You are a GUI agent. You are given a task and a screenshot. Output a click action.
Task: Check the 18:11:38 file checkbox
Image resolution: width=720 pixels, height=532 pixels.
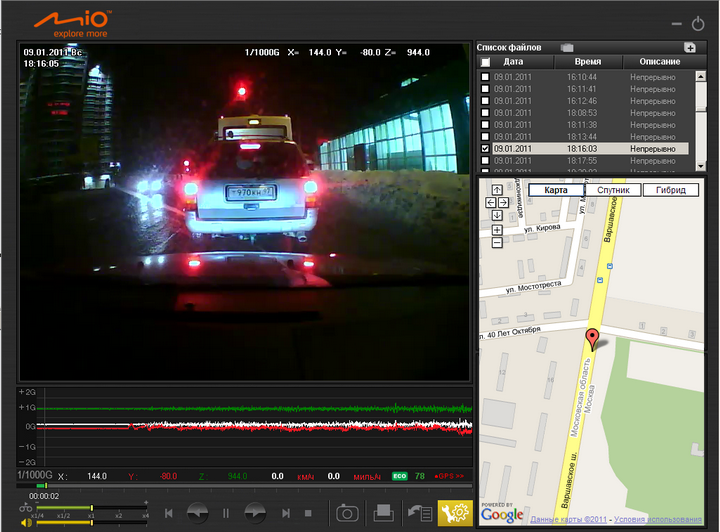pos(485,125)
